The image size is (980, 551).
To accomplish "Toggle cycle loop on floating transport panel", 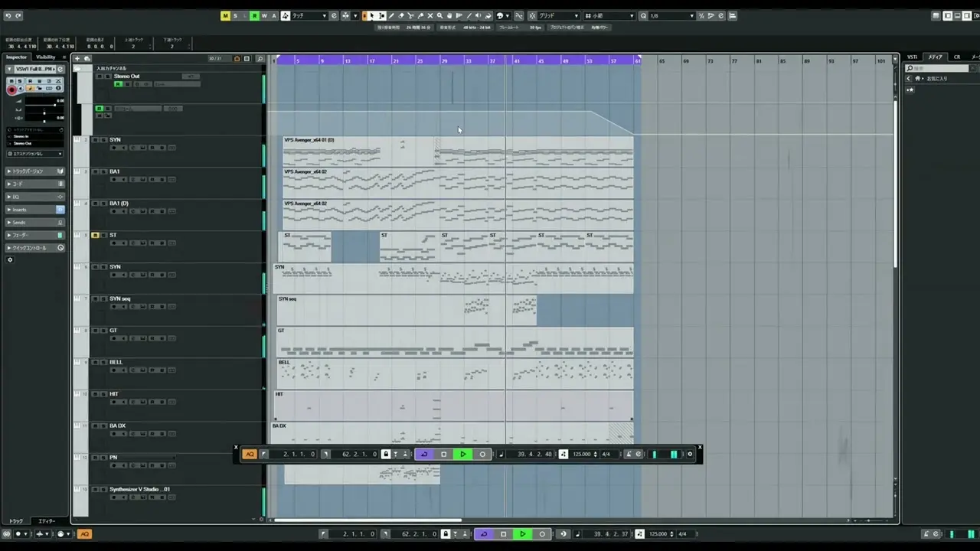I will pos(424,455).
